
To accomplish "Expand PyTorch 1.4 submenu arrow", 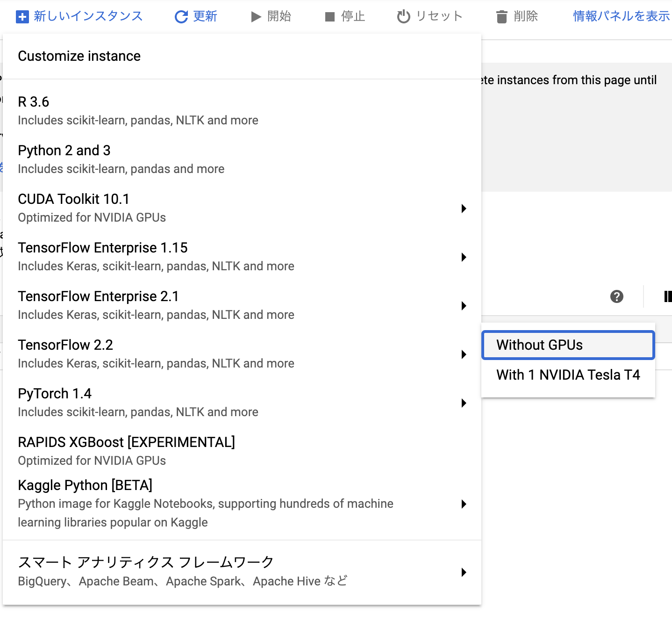I will [x=464, y=403].
